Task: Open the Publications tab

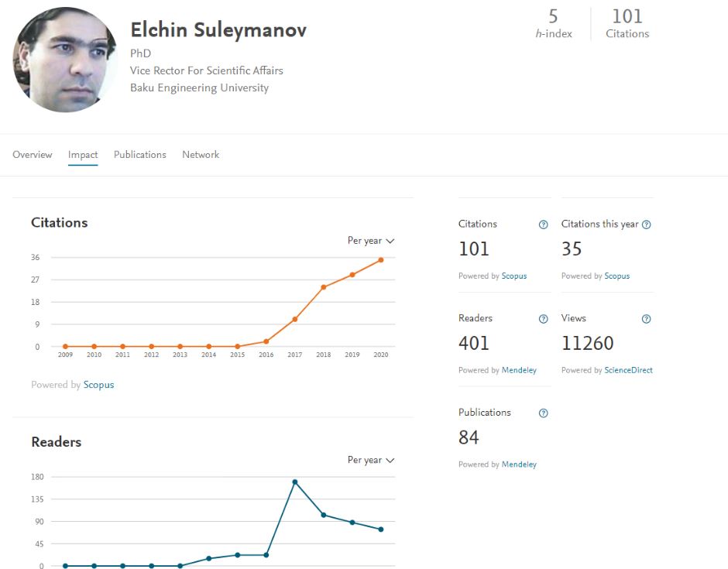Action: [139, 155]
